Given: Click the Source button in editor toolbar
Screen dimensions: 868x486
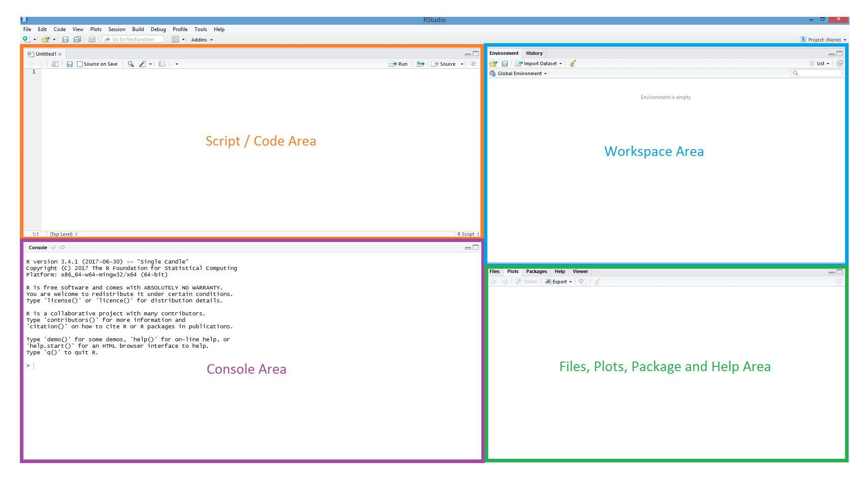Looking at the screenshot, I should [447, 64].
